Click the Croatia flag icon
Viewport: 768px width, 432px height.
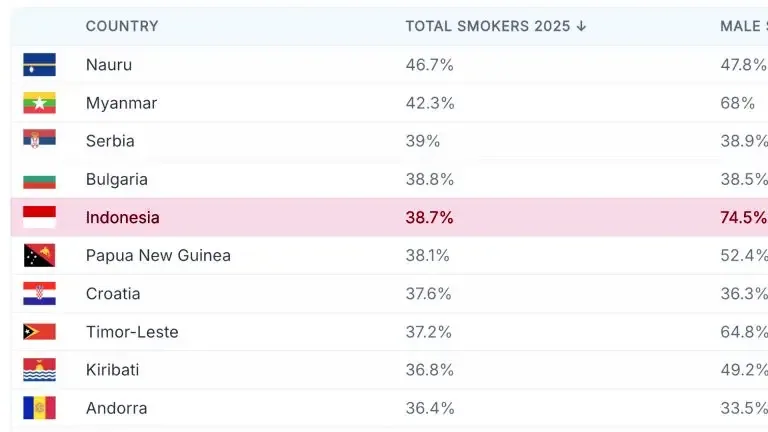39,294
